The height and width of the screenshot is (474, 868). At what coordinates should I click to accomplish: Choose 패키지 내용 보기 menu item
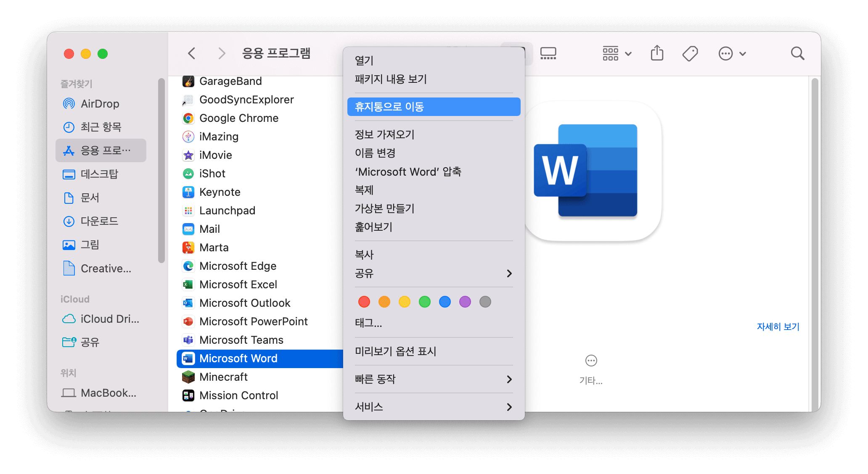(x=434, y=79)
